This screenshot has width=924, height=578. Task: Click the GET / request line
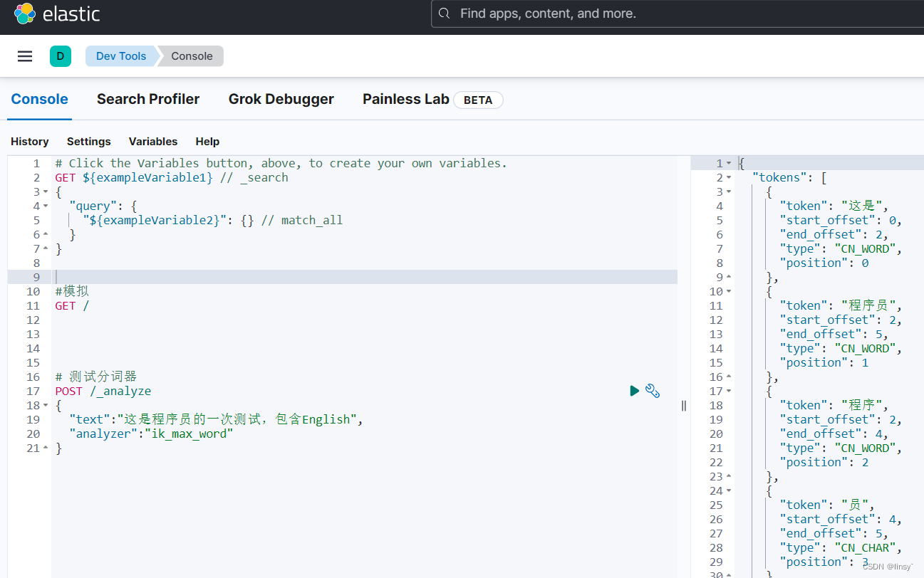[72, 305]
